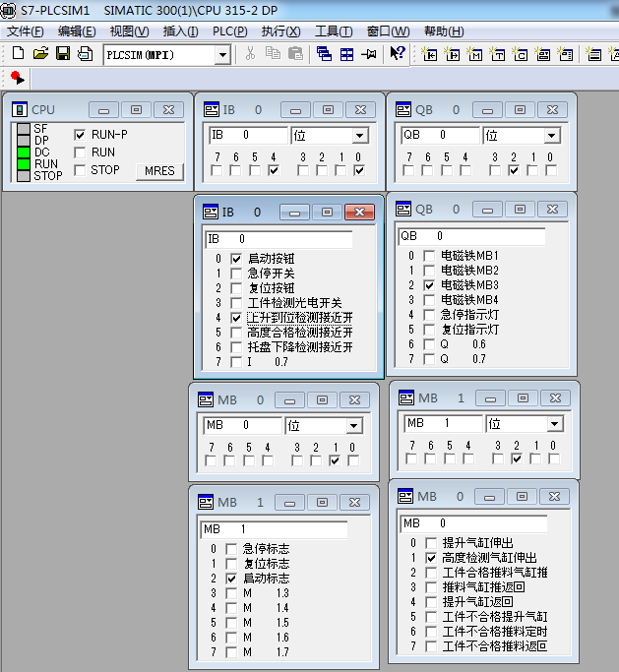
Task: Click the Paste clipboard toolbar icon
Action: click(x=295, y=54)
